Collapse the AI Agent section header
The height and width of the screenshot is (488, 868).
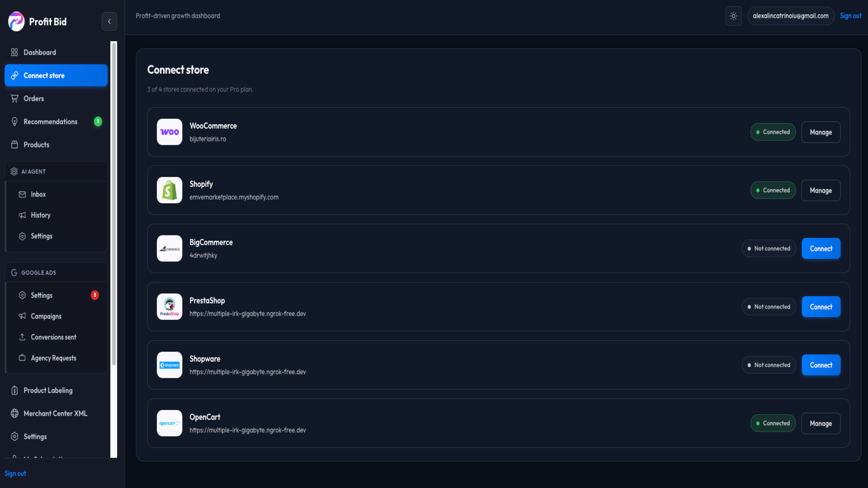tap(56, 171)
